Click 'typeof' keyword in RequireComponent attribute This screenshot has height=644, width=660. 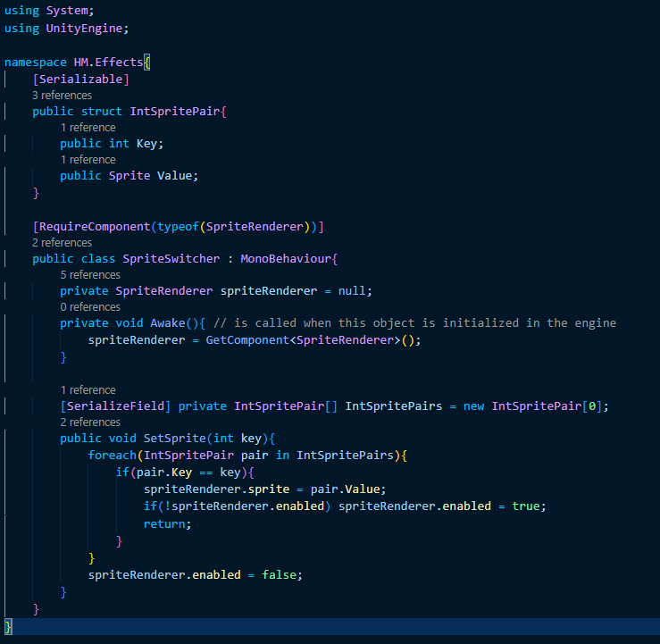(x=178, y=227)
